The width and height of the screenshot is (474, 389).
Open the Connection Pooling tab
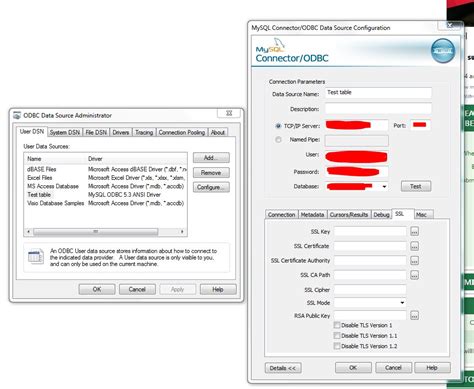(182, 133)
